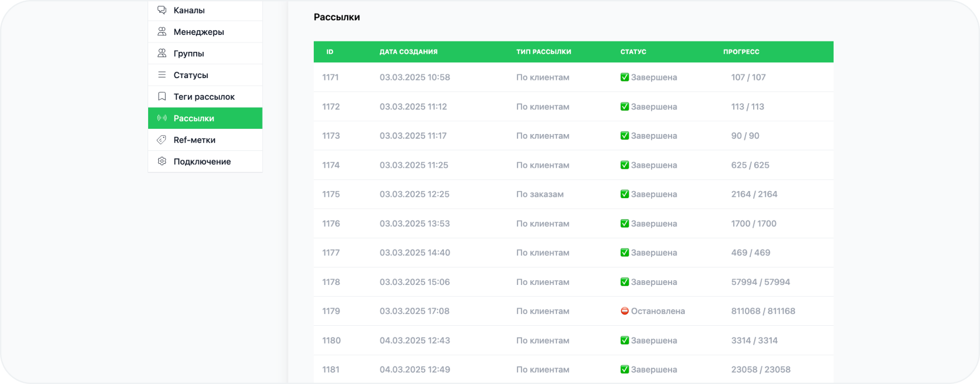Click the ID column header
This screenshot has height=384, width=980.
click(x=330, y=52)
